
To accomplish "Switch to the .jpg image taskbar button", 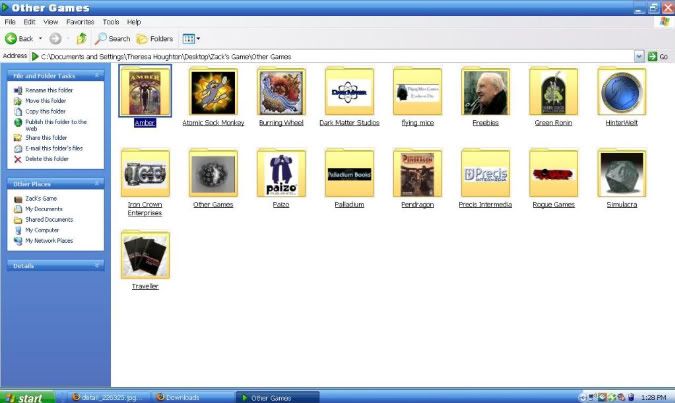I will (x=108, y=397).
